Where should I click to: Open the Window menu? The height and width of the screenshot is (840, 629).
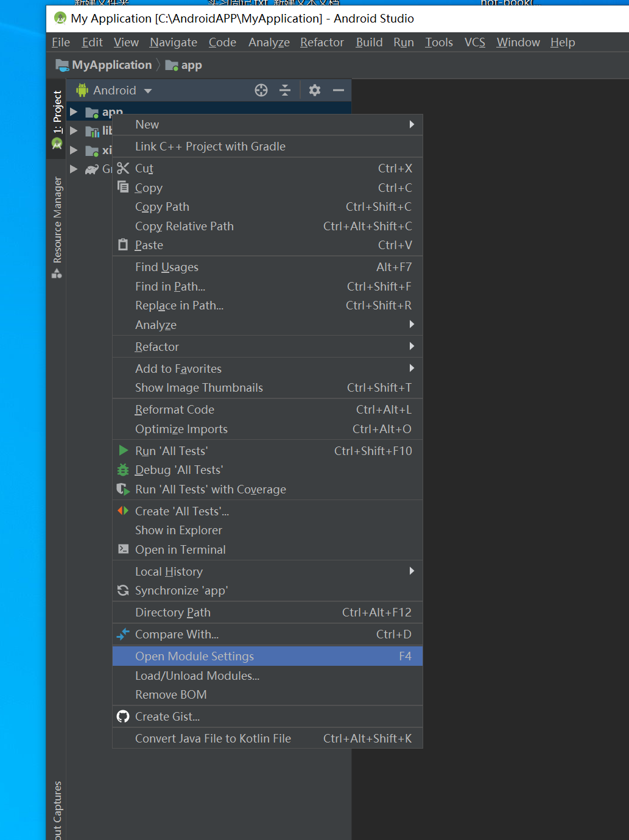pos(518,42)
